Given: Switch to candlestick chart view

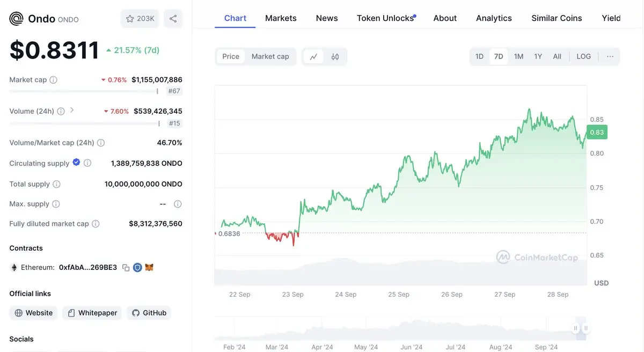Looking at the screenshot, I should (335, 56).
